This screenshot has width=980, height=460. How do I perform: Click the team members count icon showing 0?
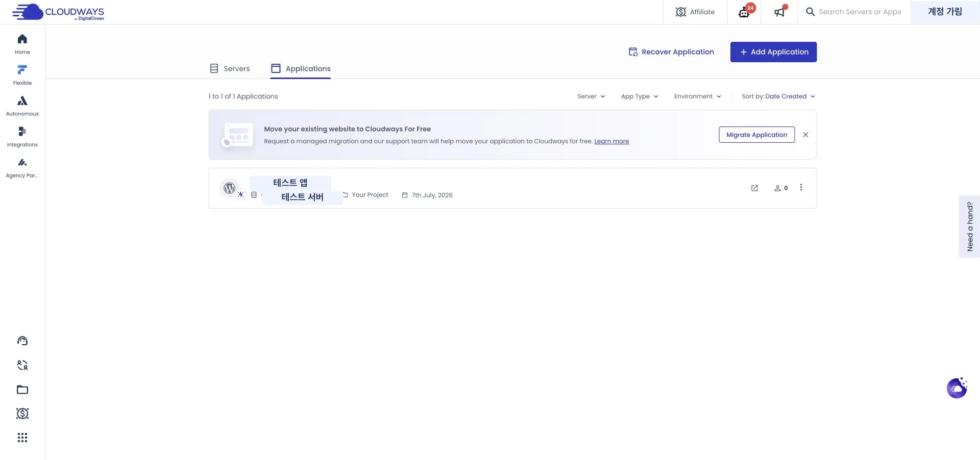[781, 188]
